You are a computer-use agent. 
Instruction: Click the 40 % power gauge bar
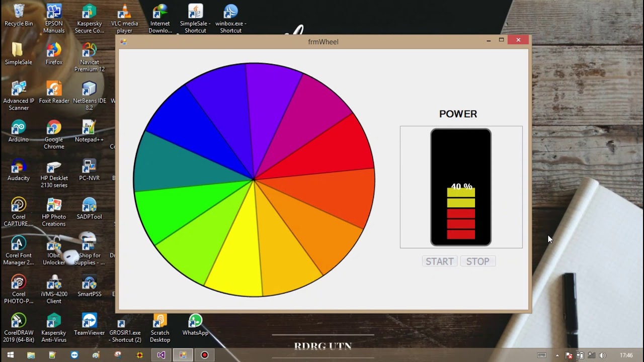(461, 187)
